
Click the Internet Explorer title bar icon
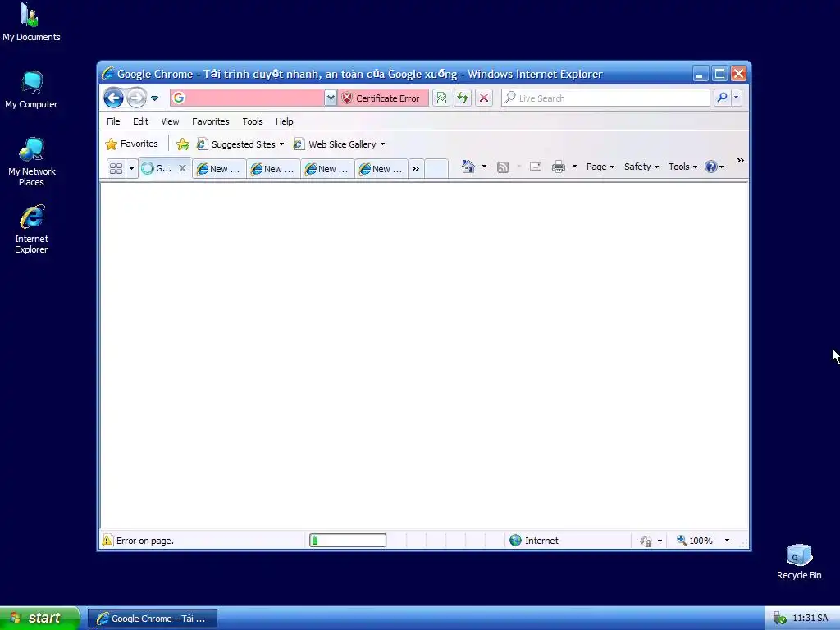click(x=107, y=73)
